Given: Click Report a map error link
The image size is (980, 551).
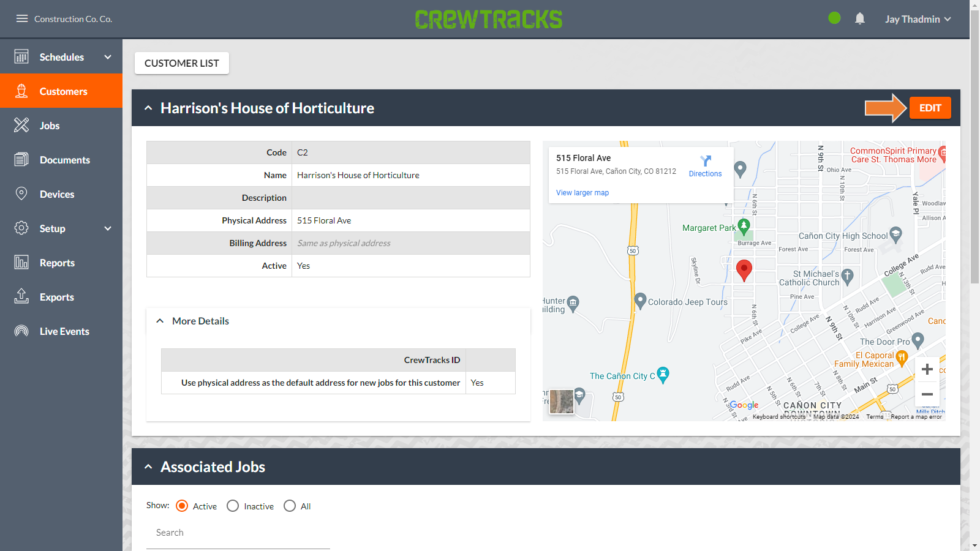Looking at the screenshot, I should click(x=916, y=417).
